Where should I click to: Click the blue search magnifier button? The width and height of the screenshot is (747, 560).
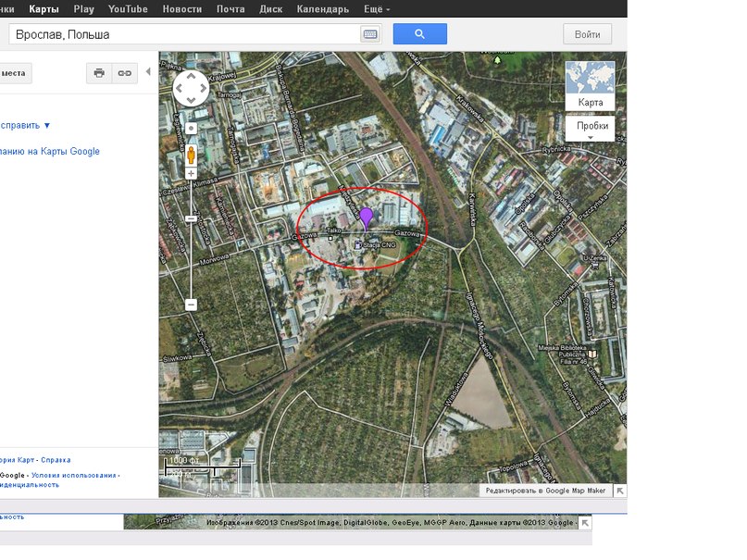419,34
